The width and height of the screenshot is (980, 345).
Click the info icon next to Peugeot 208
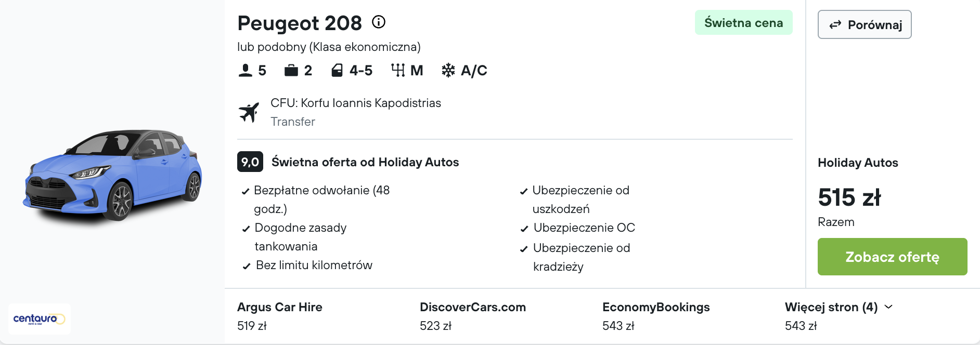(x=379, y=22)
